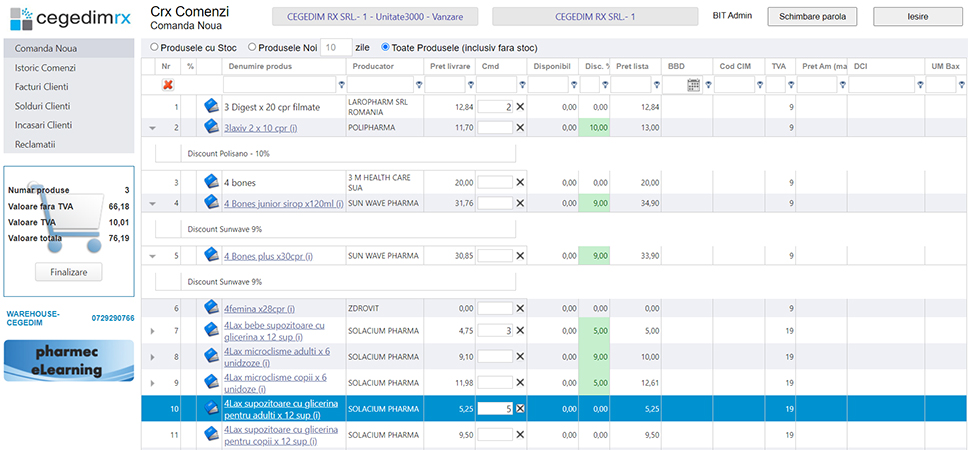
Task: Click the Iesire button
Action: 918,17
